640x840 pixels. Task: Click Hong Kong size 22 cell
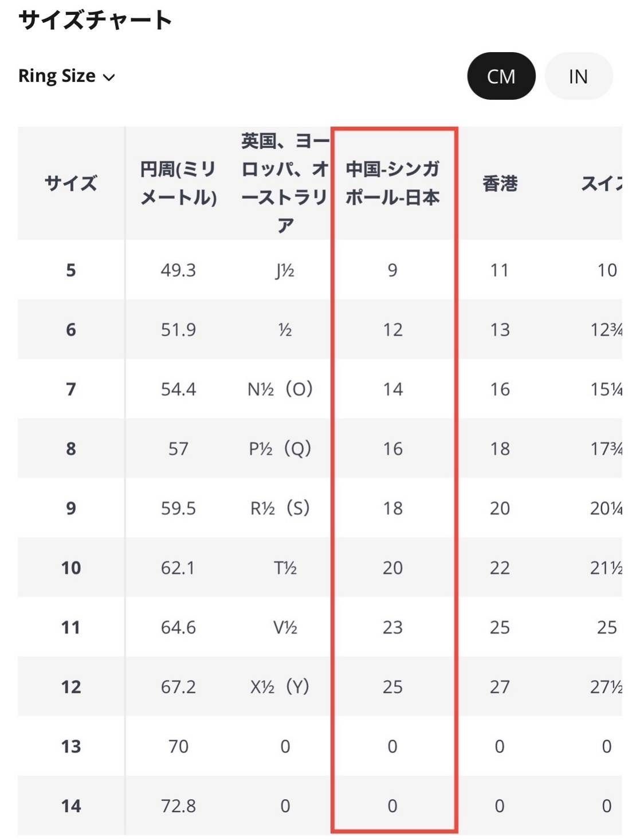[500, 568]
